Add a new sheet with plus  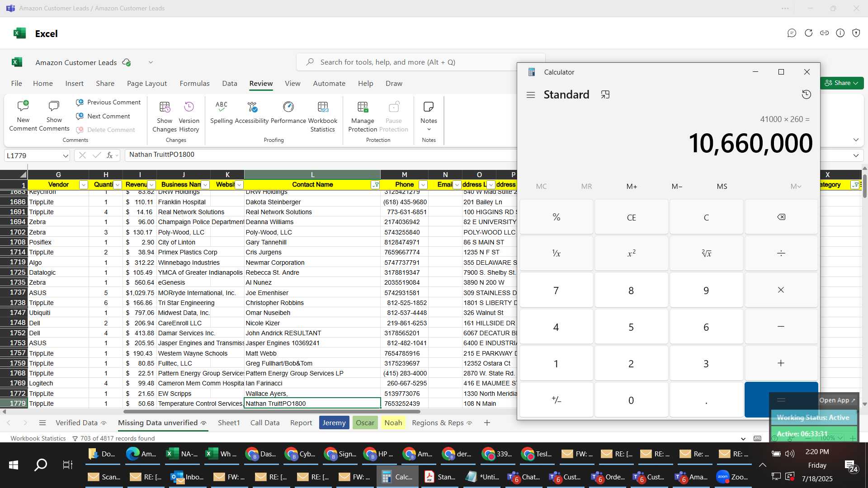pos(487,423)
